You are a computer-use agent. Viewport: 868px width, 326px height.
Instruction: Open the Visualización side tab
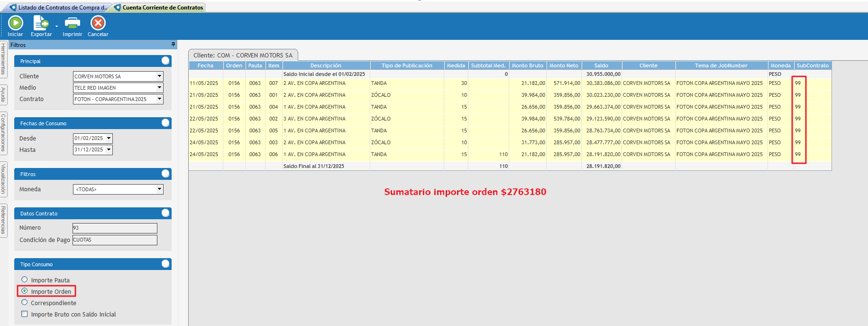[x=3, y=179]
